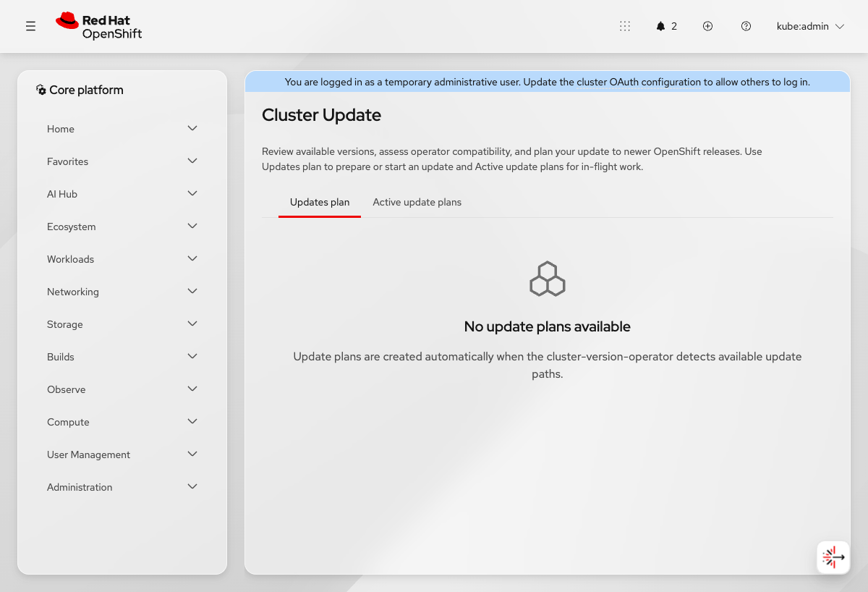The image size is (868, 592).
Task: Expand the Compute navigation section
Action: [122, 422]
